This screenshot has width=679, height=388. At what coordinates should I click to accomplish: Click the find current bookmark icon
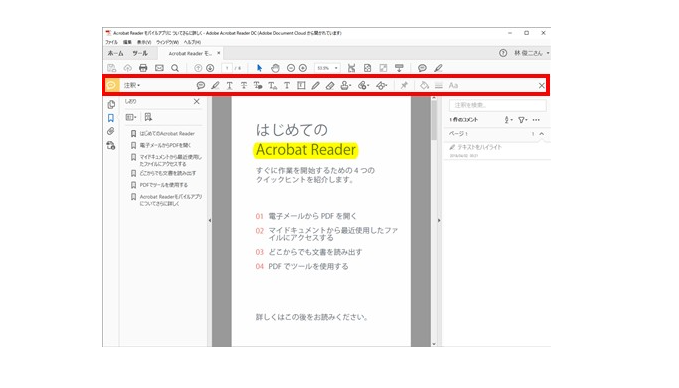tap(148, 117)
